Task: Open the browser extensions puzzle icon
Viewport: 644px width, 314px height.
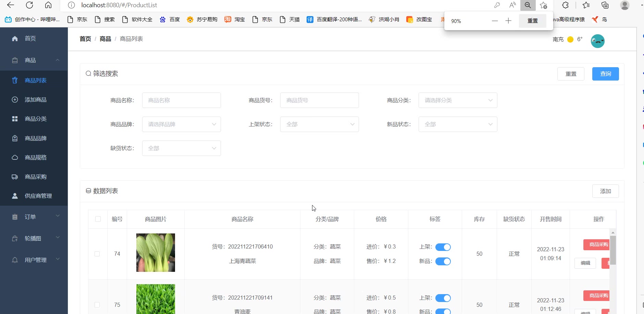Action: [566, 5]
